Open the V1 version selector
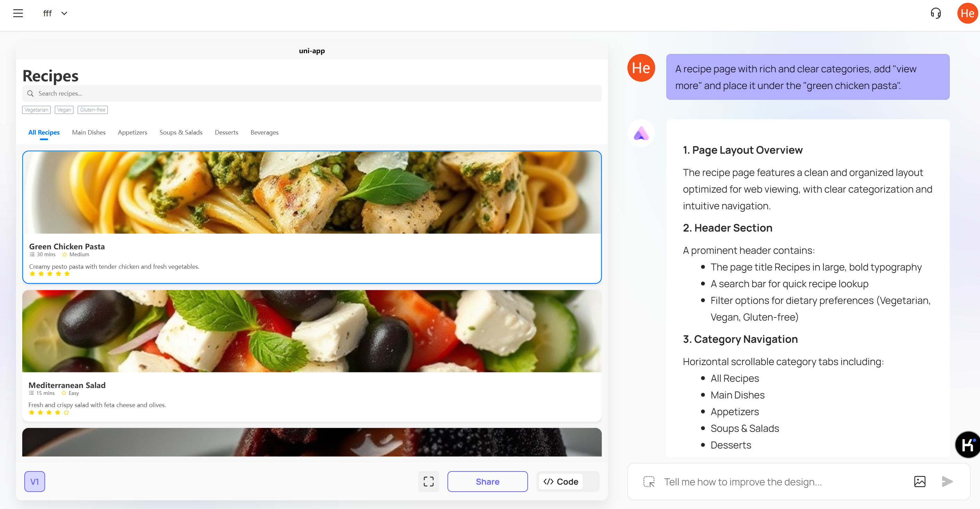This screenshot has width=980, height=509. pyautogui.click(x=35, y=481)
